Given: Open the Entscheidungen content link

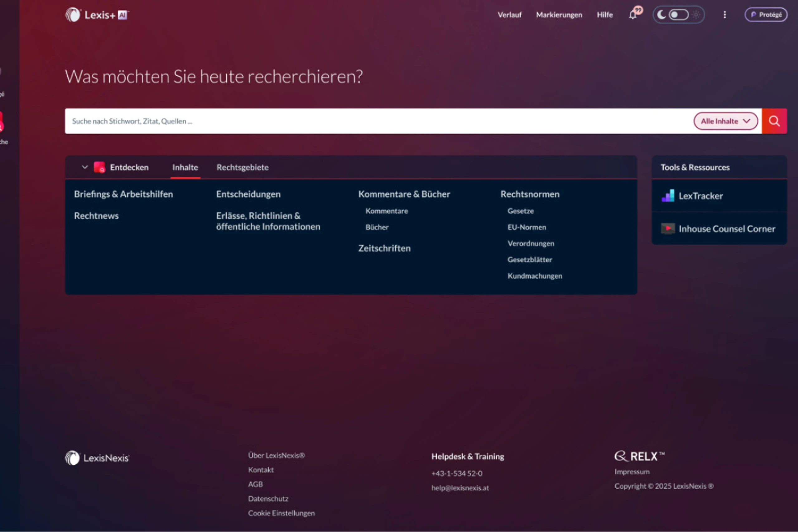Looking at the screenshot, I should pyautogui.click(x=248, y=194).
